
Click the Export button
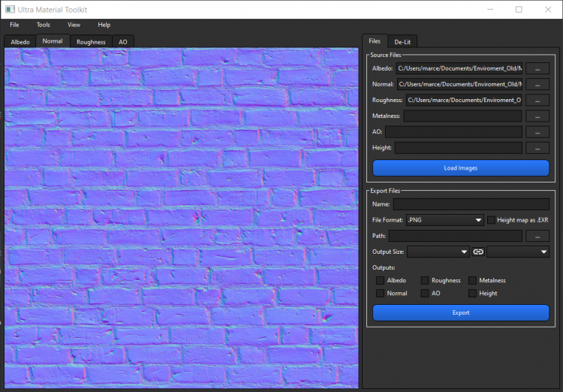(x=461, y=312)
